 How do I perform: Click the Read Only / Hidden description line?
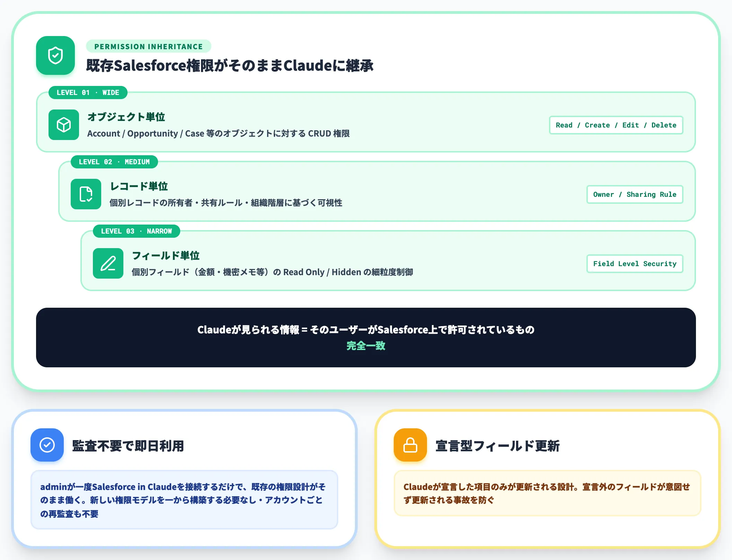coord(272,272)
